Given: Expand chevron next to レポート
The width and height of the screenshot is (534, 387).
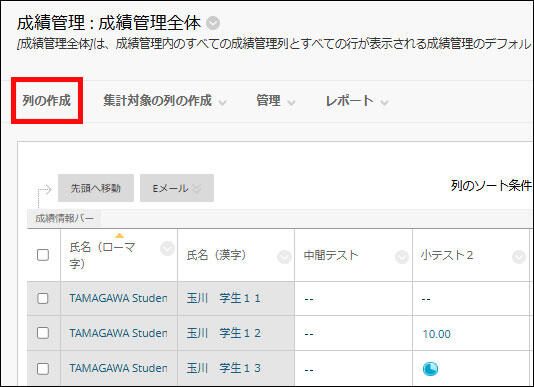Looking at the screenshot, I should pyautogui.click(x=384, y=102).
